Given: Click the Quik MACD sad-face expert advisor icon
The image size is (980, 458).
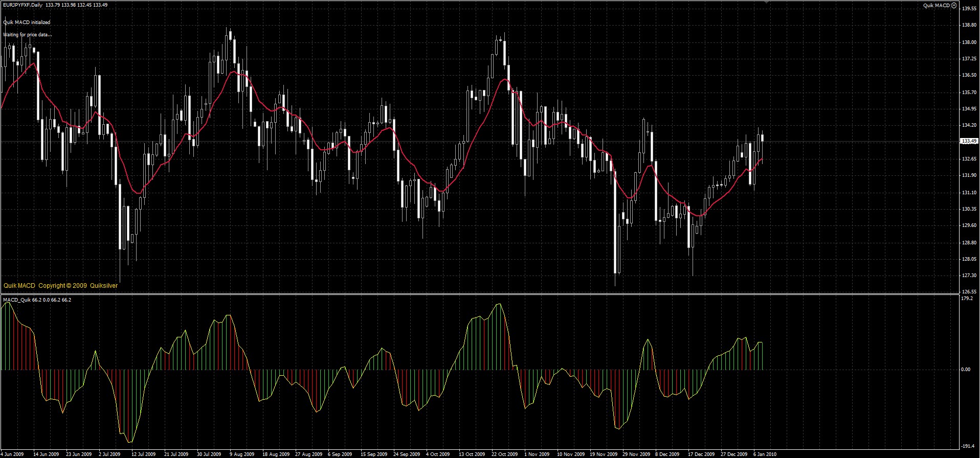Looking at the screenshot, I should 954,5.
